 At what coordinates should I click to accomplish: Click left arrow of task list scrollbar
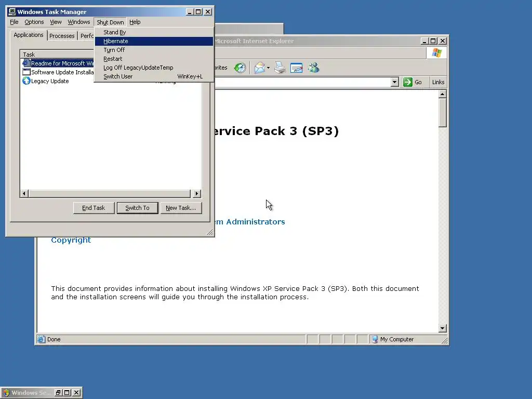click(x=24, y=194)
